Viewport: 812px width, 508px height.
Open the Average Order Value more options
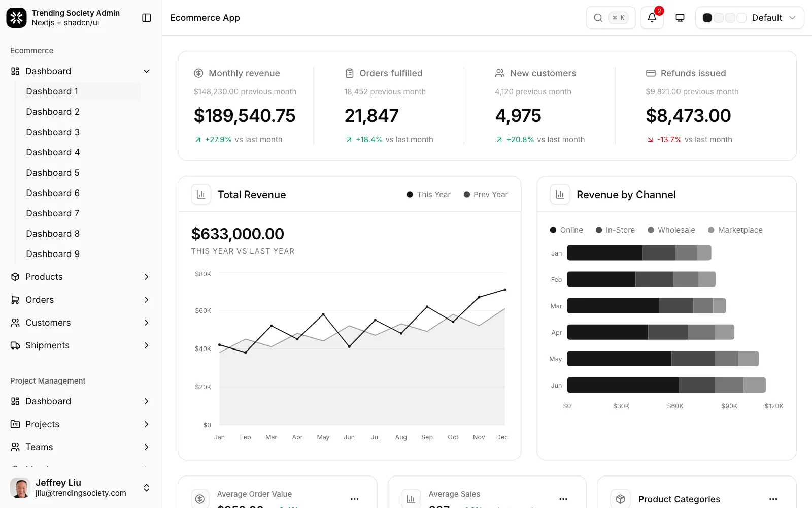point(355,499)
